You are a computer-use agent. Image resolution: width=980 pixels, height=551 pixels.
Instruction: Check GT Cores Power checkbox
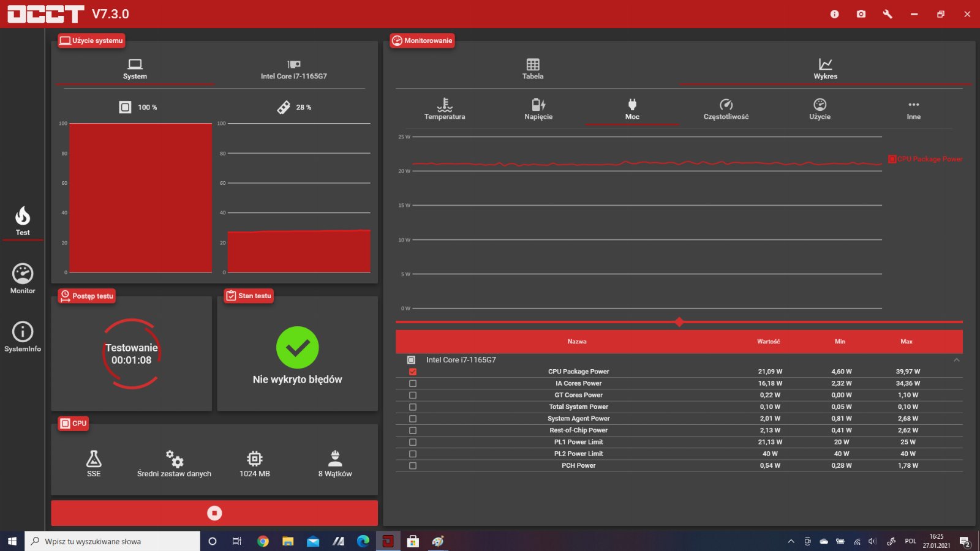pyautogui.click(x=413, y=395)
